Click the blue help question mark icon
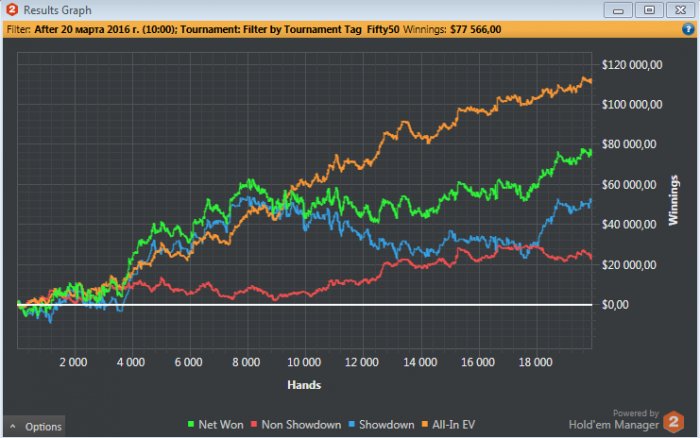Image resolution: width=700 pixels, height=438 pixels. [x=688, y=29]
